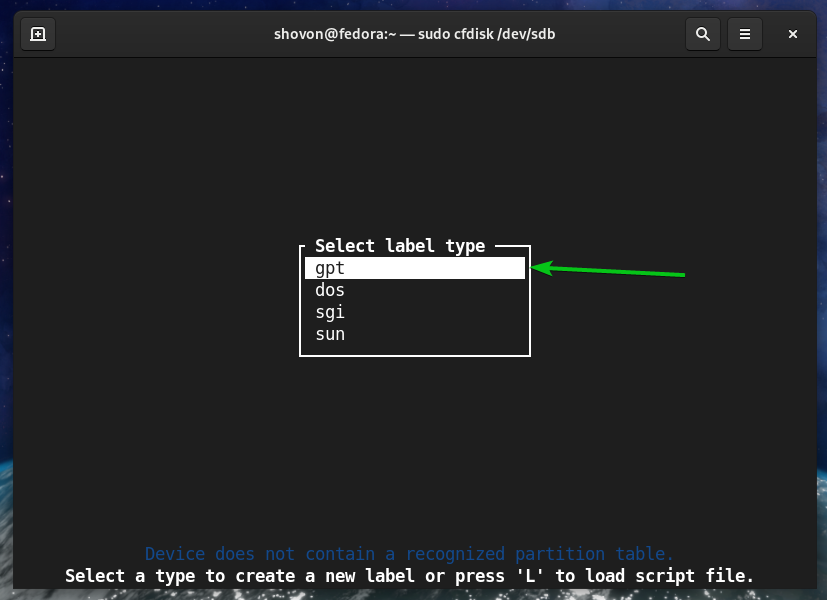
Task: Choose the dos label type
Action: pyautogui.click(x=330, y=290)
